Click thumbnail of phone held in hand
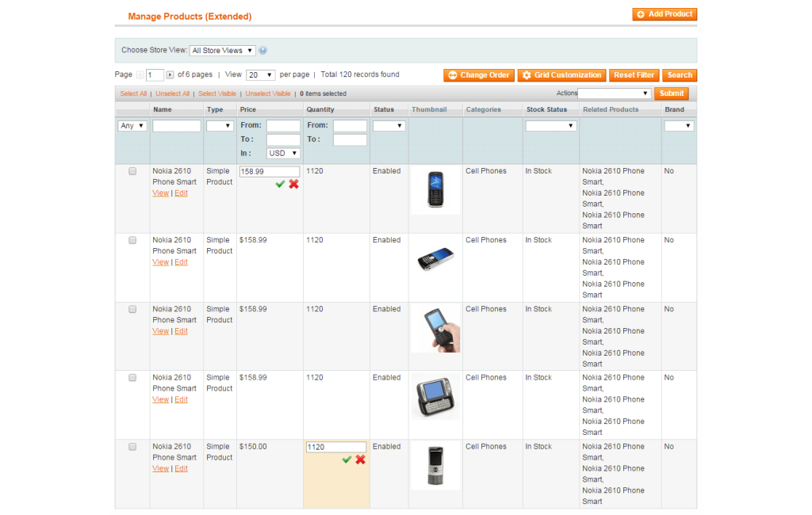 point(435,328)
